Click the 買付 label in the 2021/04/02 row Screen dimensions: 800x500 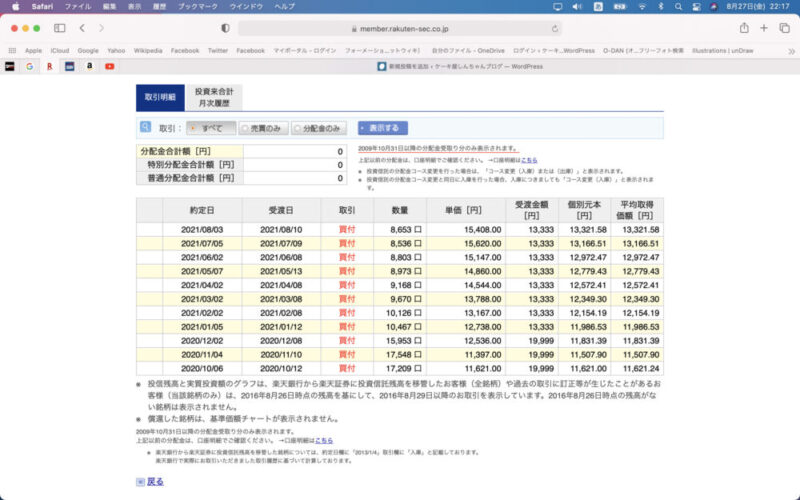tap(347, 285)
